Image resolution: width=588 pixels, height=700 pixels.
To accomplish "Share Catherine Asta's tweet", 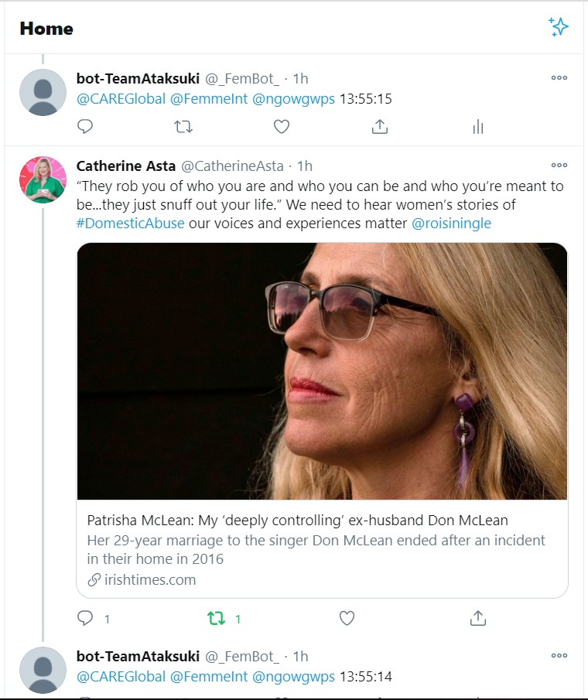I will 477,618.
